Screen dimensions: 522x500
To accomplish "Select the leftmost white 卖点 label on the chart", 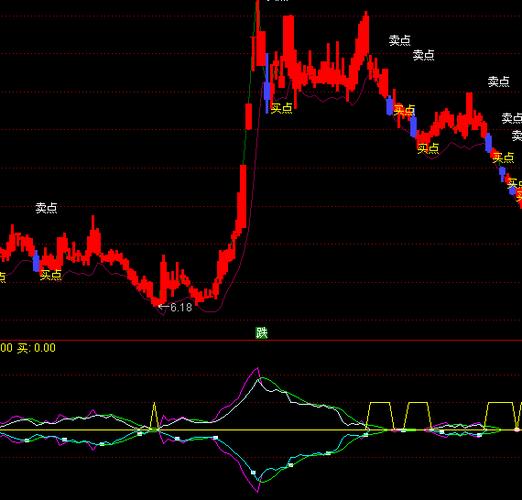I will tap(46, 208).
